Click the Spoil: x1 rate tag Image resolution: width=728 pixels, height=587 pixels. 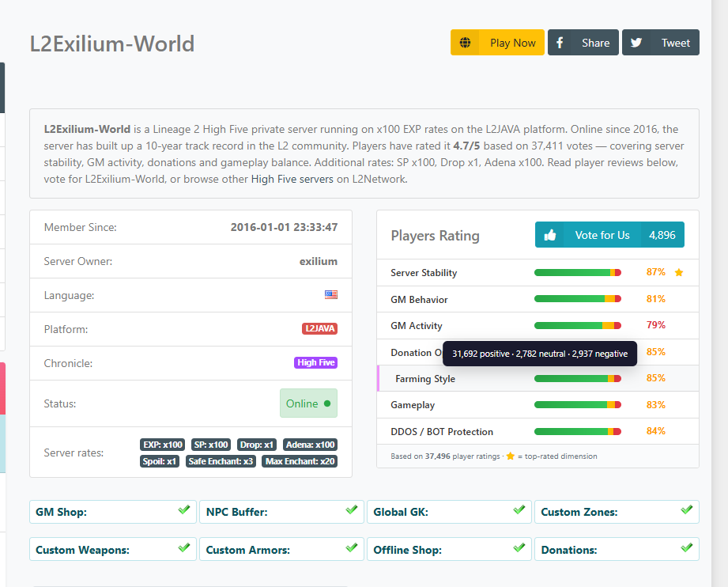click(160, 461)
